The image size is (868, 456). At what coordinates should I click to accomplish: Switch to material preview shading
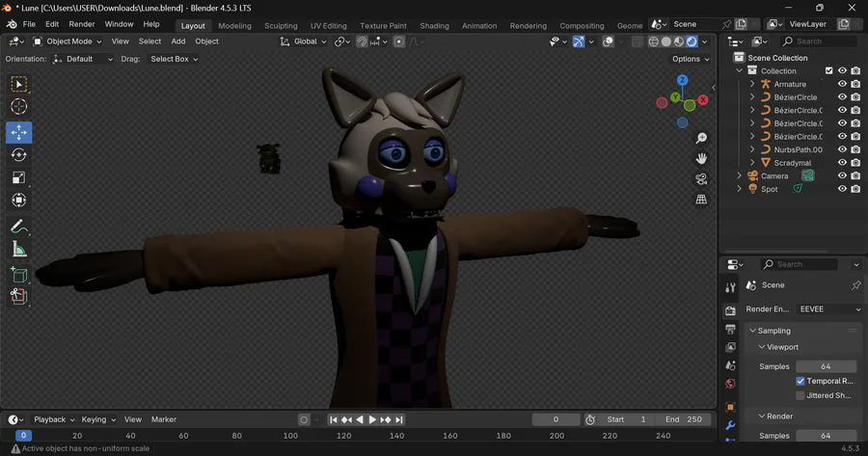679,41
